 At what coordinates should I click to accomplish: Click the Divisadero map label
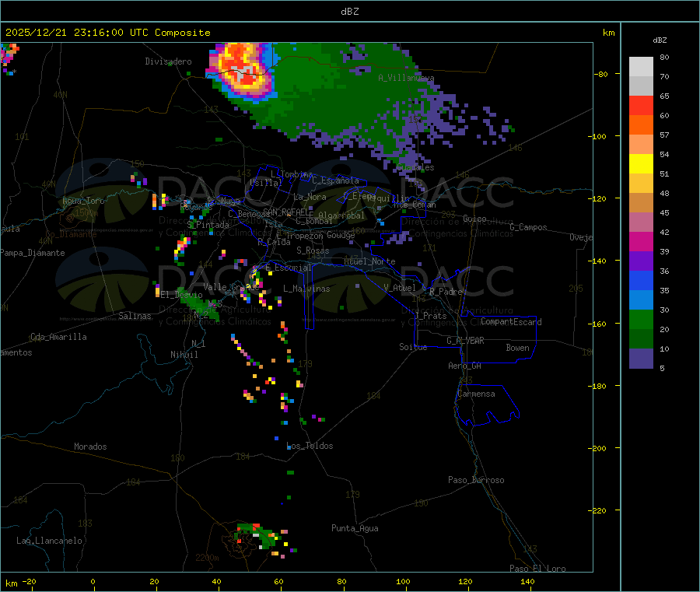point(168,61)
